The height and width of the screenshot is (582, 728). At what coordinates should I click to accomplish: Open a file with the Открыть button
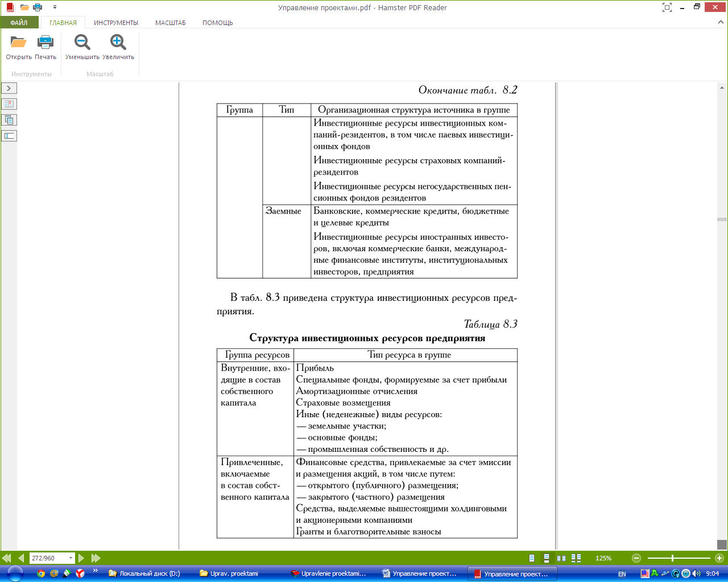click(x=19, y=47)
